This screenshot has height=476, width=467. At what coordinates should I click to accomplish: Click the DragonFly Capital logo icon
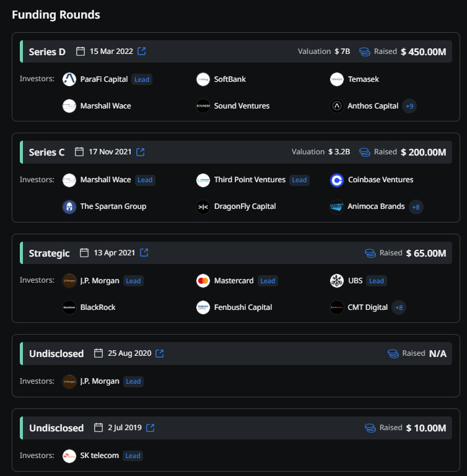click(x=203, y=206)
